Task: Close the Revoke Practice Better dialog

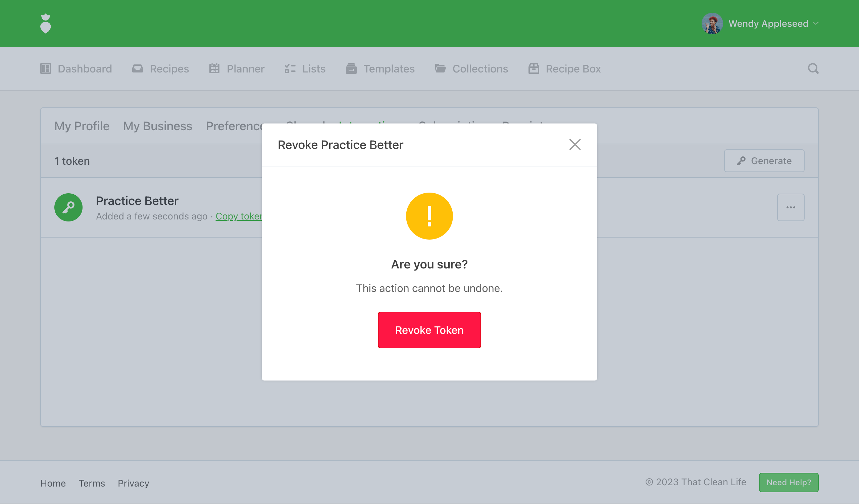Action: [575, 145]
